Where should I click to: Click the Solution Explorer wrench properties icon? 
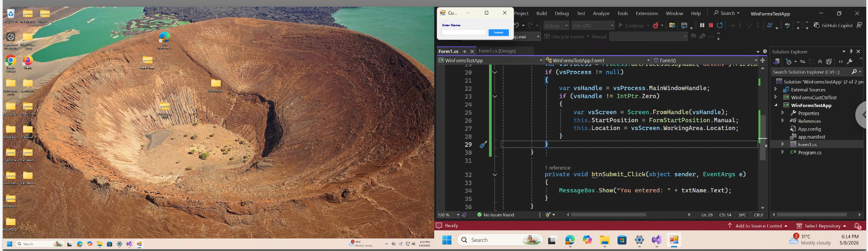pos(849,61)
